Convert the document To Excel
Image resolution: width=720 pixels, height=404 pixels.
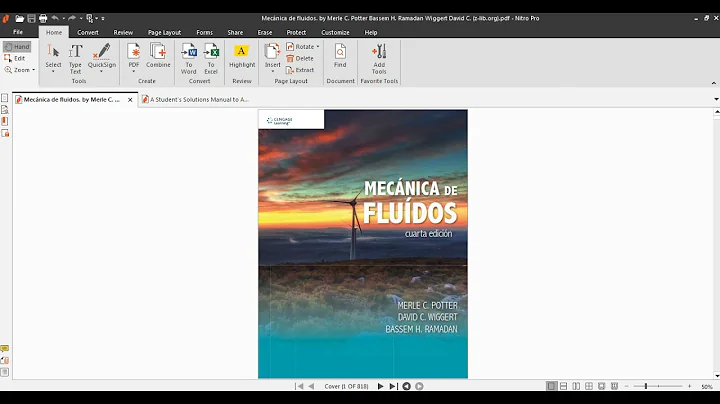[211, 59]
